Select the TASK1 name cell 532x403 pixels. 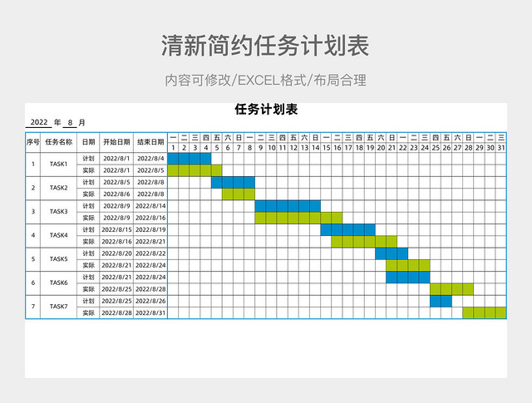click(59, 165)
